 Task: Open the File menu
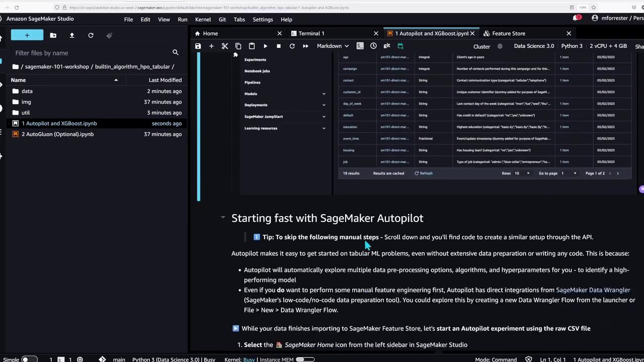click(128, 20)
